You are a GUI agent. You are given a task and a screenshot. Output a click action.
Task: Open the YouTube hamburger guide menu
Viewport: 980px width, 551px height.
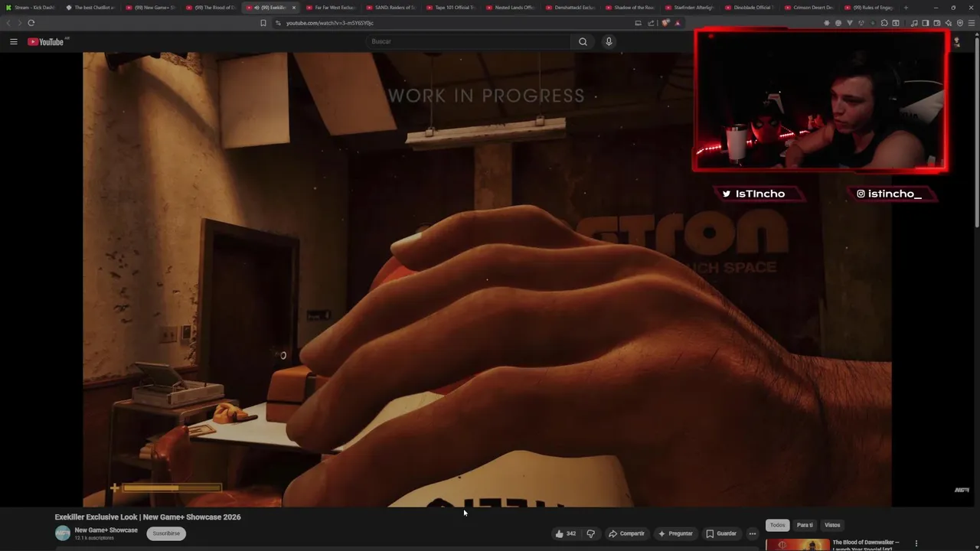[13, 41]
